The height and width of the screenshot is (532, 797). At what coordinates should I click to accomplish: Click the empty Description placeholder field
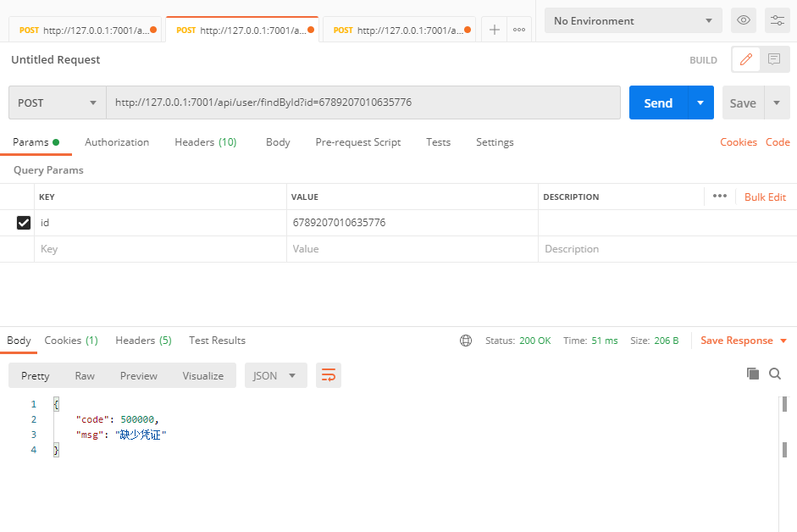(x=667, y=249)
